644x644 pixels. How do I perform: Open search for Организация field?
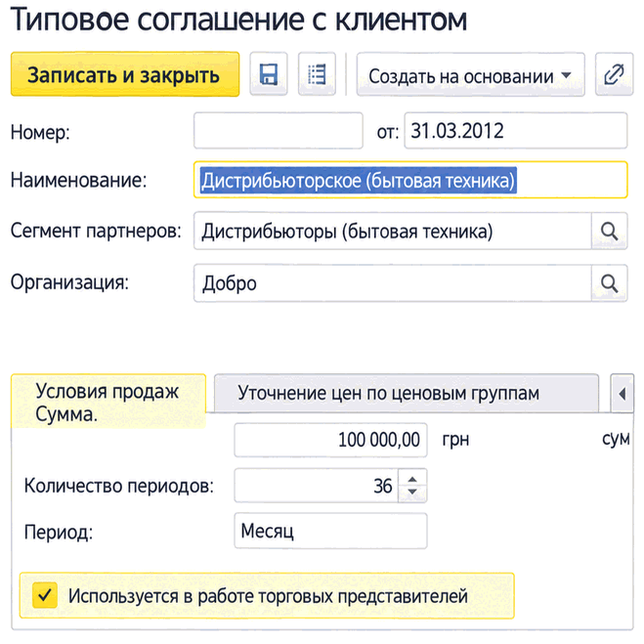pyautogui.click(x=609, y=283)
